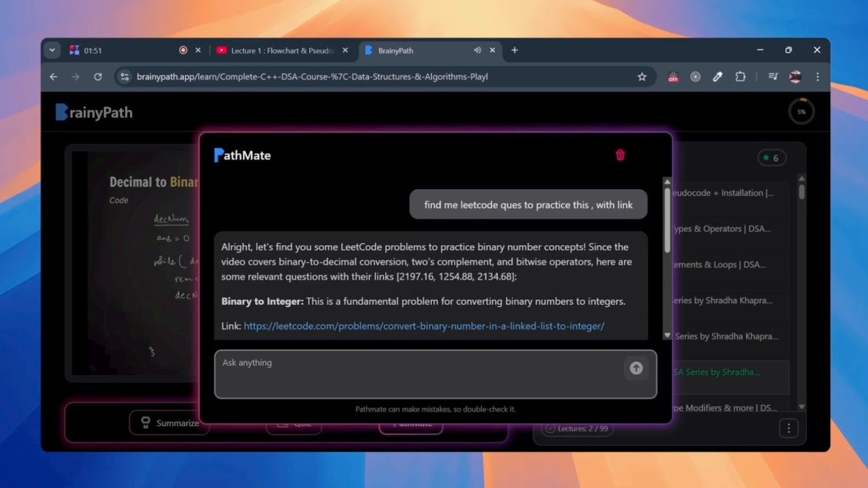Screen dimensions: 868x488
Task: Reload the BrainyPath page
Action: coord(97,77)
